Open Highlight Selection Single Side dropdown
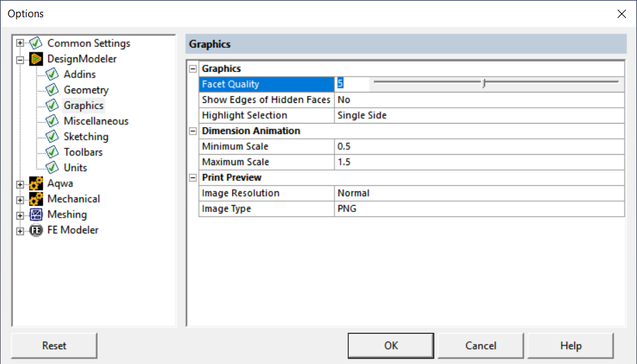The width and height of the screenshot is (637, 364). pos(479,115)
